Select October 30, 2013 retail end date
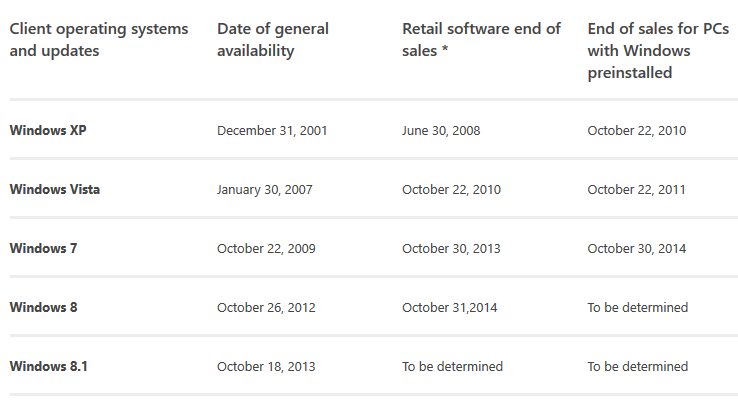This screenshot has height=401, width=738. coord(451,249)
